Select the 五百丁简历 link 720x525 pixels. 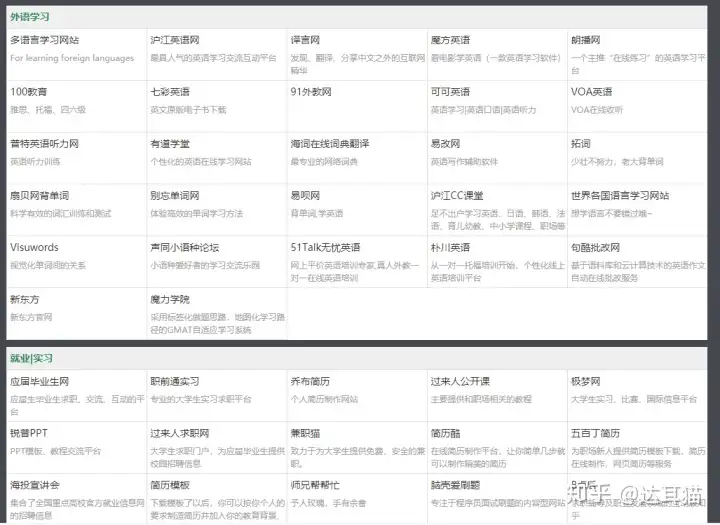click(x=595, y=433)
